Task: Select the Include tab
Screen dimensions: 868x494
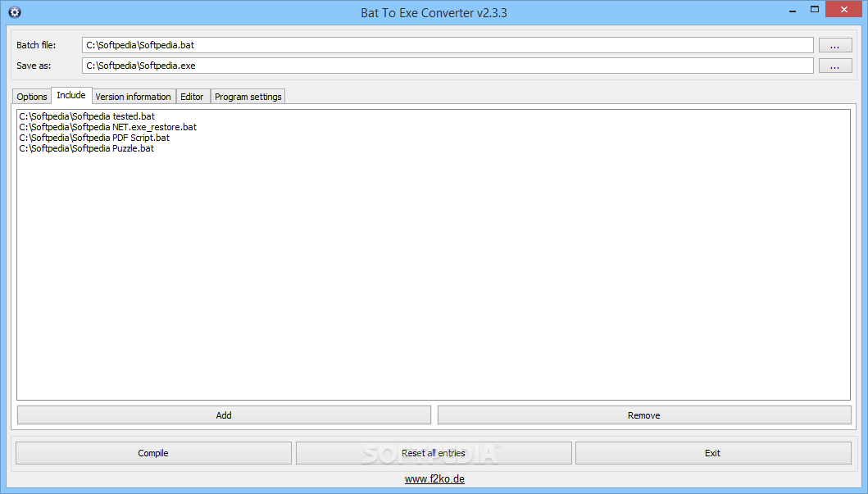Action: point(71,95)
